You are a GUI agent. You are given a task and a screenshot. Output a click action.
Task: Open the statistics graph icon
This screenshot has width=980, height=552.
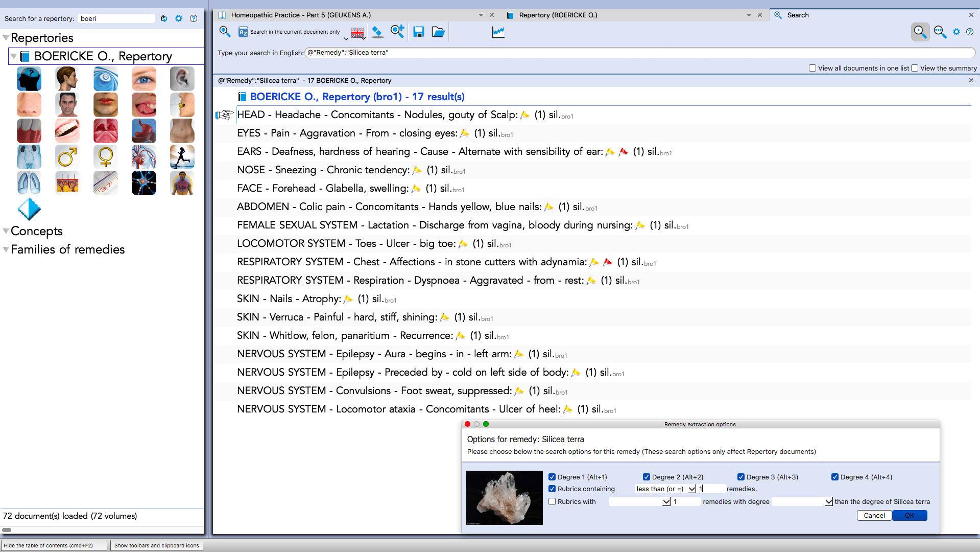(498, 32)
